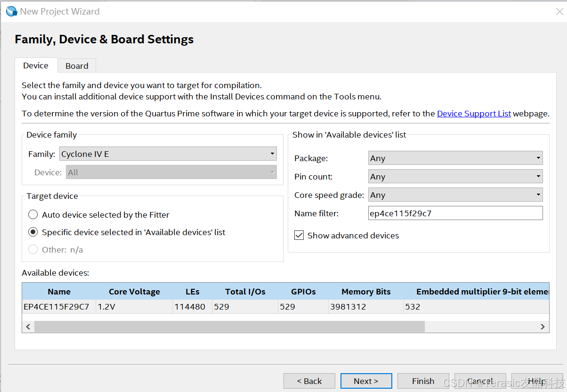The height and width of the screenshot is (392, 567).
Task: Proceed with the Next > button
Action: click(366, 381)
